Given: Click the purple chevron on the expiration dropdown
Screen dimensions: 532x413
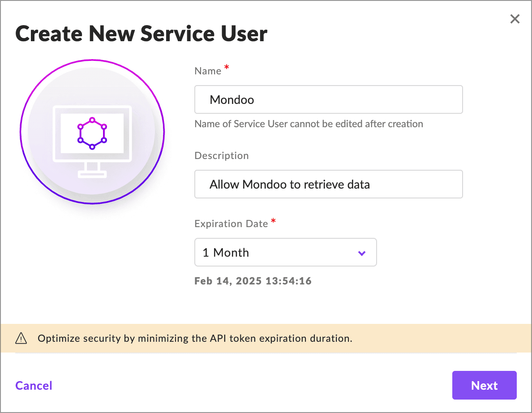Looking at the screenshot, I should [361, 253].
